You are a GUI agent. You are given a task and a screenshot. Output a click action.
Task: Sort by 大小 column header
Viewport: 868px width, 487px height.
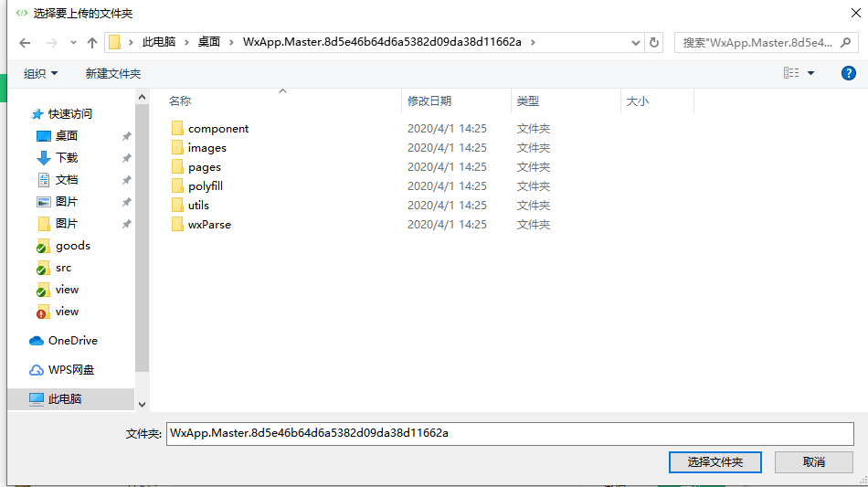tap(637, 101)
